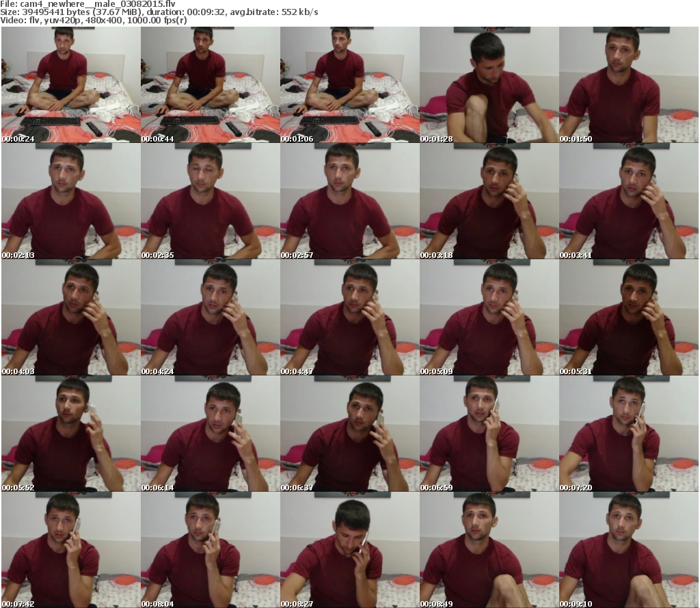Screen dimensions: 700x608
Task: Select the thumbnail stamped 00:03:41
Action: point(629,201)
